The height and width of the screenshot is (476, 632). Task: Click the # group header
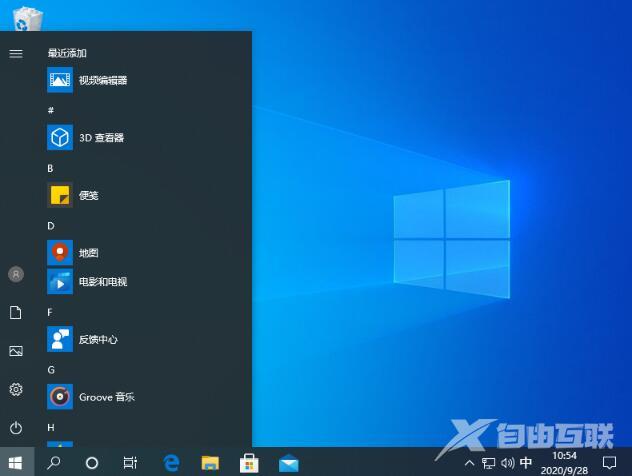click(x=51, y=110)
